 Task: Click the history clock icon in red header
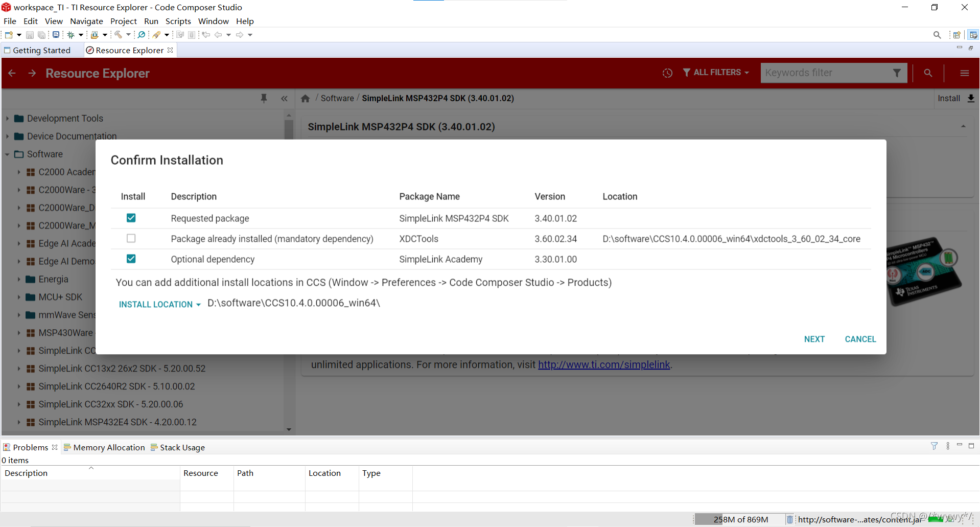tap(667, 73)
